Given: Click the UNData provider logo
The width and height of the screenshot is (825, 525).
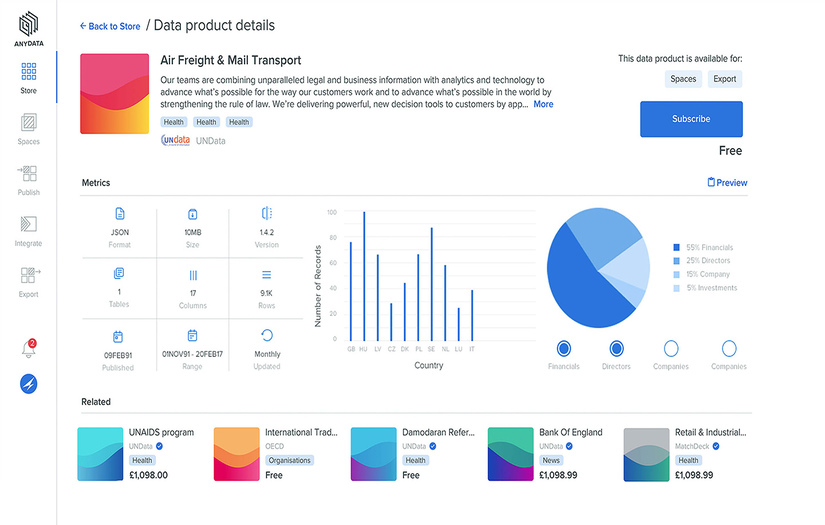Looking at the screenshot, I should [x=176, y=140].
